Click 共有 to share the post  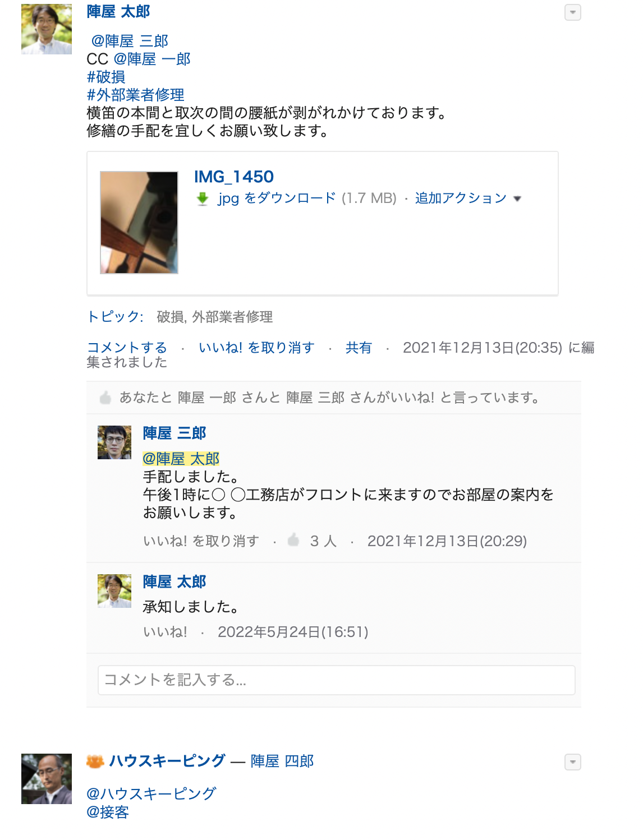pos(359,348)
